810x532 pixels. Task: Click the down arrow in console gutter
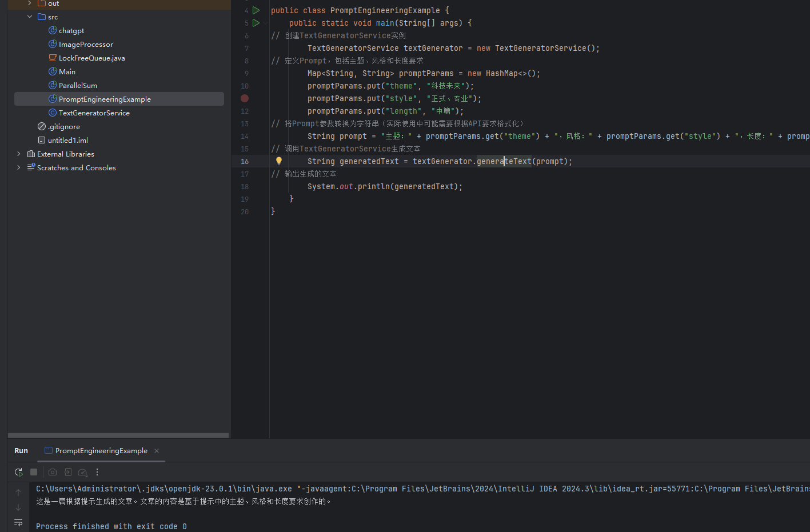[18, 507]
